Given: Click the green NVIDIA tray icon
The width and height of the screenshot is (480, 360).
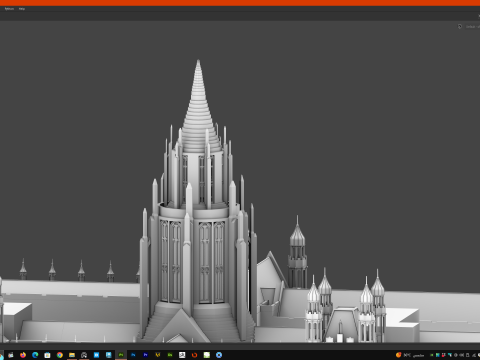Looking at the screenshot, I should 432,355.
